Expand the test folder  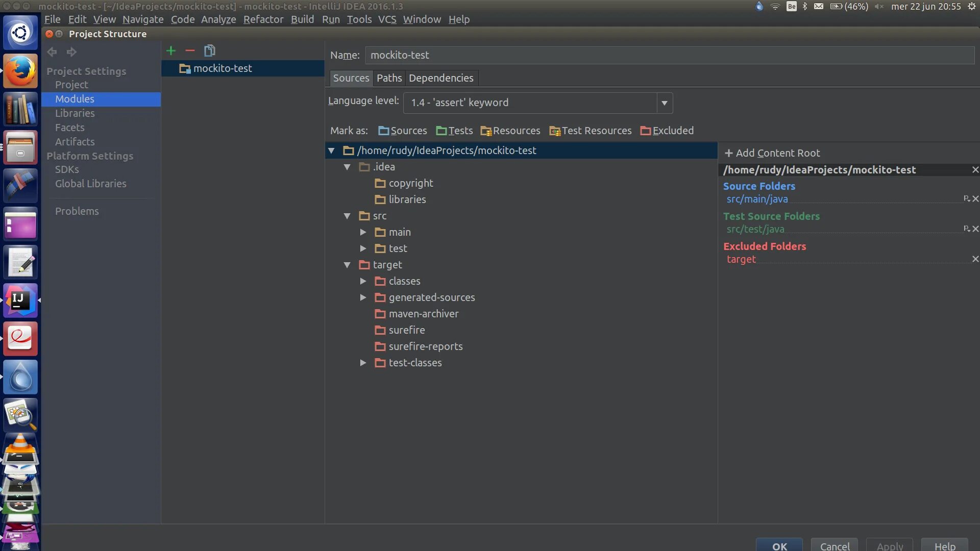click(x=363, y=248)
